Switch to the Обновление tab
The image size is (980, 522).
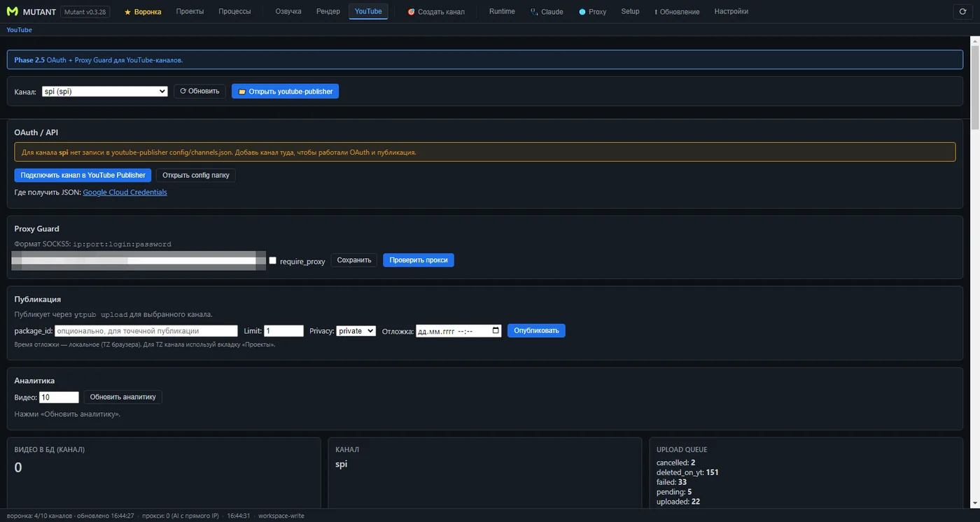677,12
